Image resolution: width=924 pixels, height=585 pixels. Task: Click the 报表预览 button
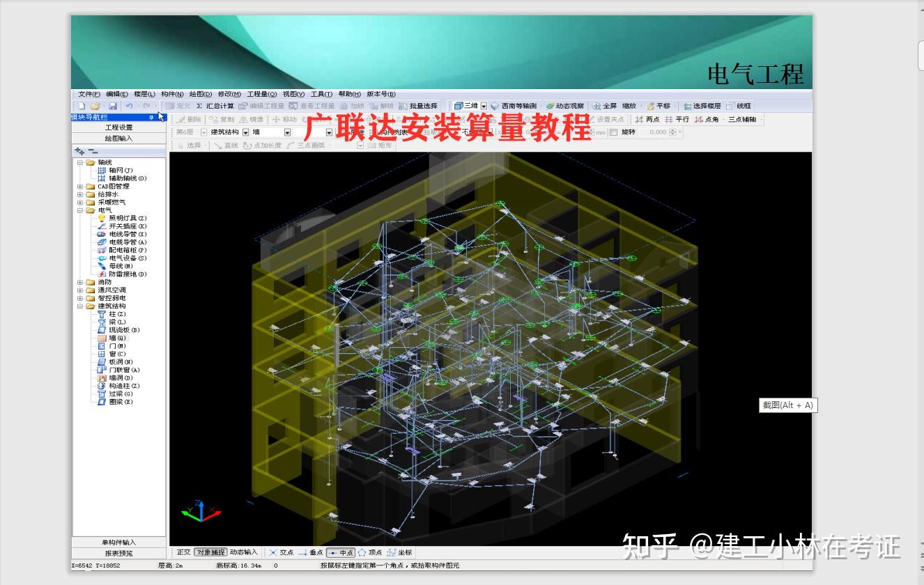[118, 553]
